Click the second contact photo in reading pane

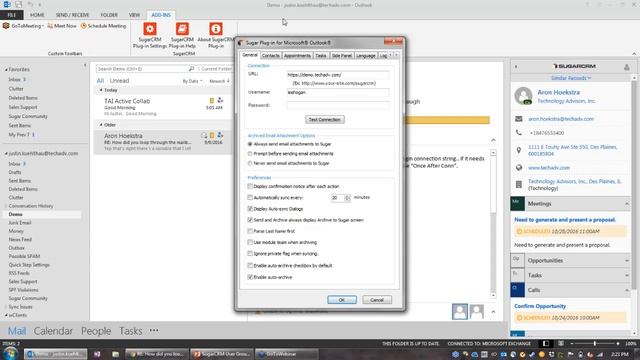476,312
